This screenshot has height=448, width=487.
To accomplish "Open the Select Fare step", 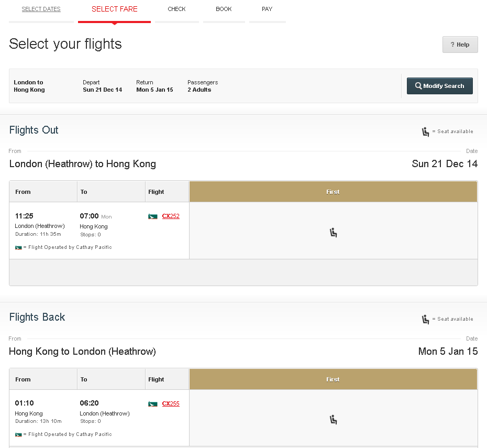I will [114, 9].
